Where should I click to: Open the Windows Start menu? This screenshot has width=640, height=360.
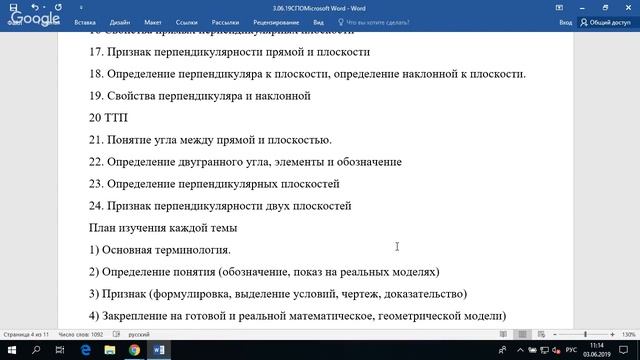12,350
